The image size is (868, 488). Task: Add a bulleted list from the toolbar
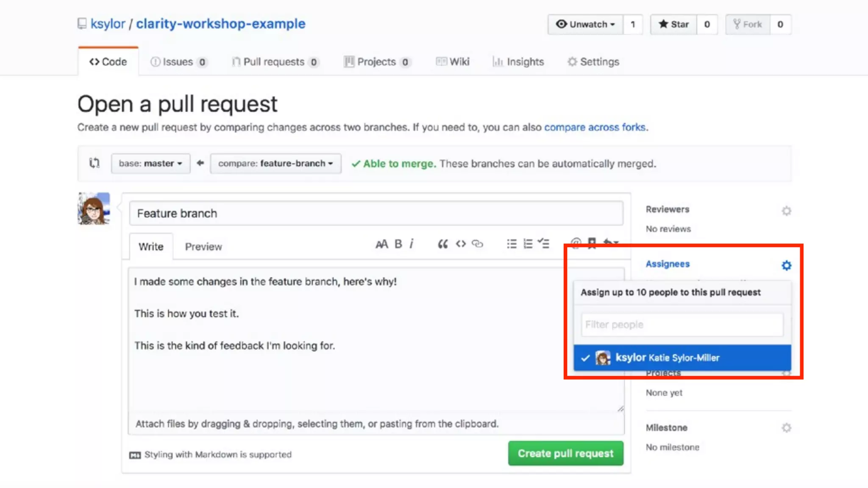tap(512, 244)
